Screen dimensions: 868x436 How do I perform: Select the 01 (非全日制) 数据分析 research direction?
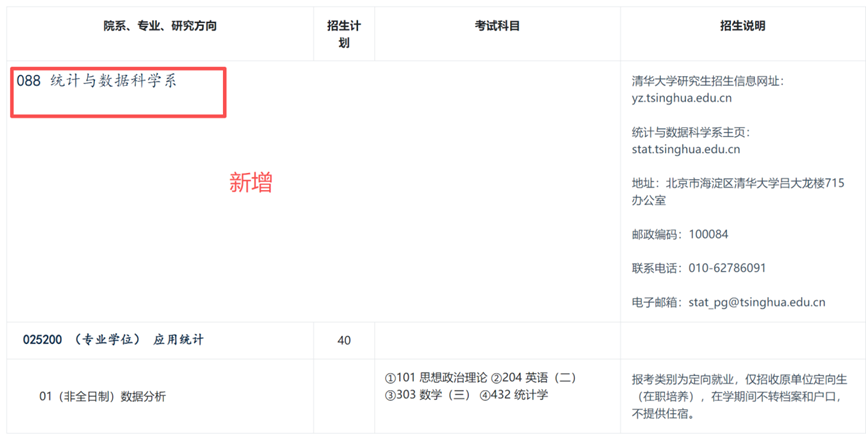103,396
